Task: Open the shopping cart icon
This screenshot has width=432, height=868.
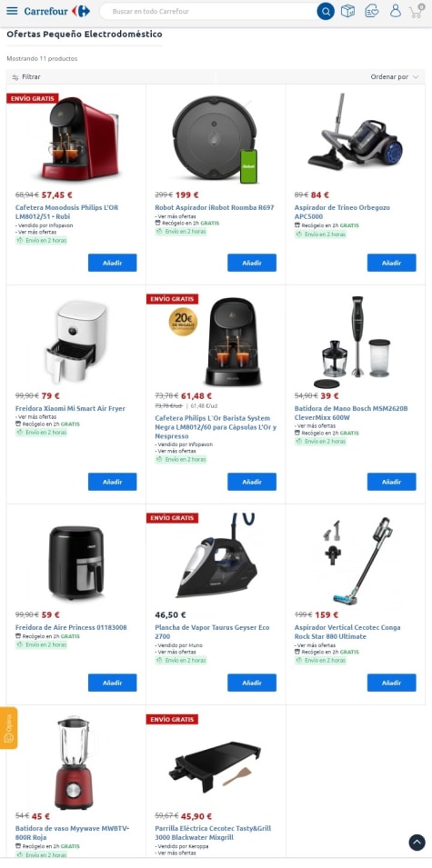Action: [417, 11]
